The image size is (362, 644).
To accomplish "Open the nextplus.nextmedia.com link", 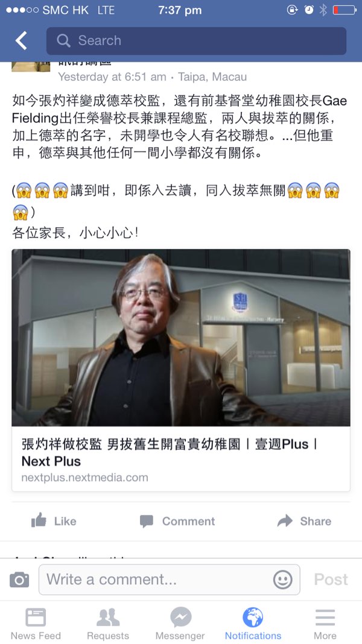I will coord(84,478).
